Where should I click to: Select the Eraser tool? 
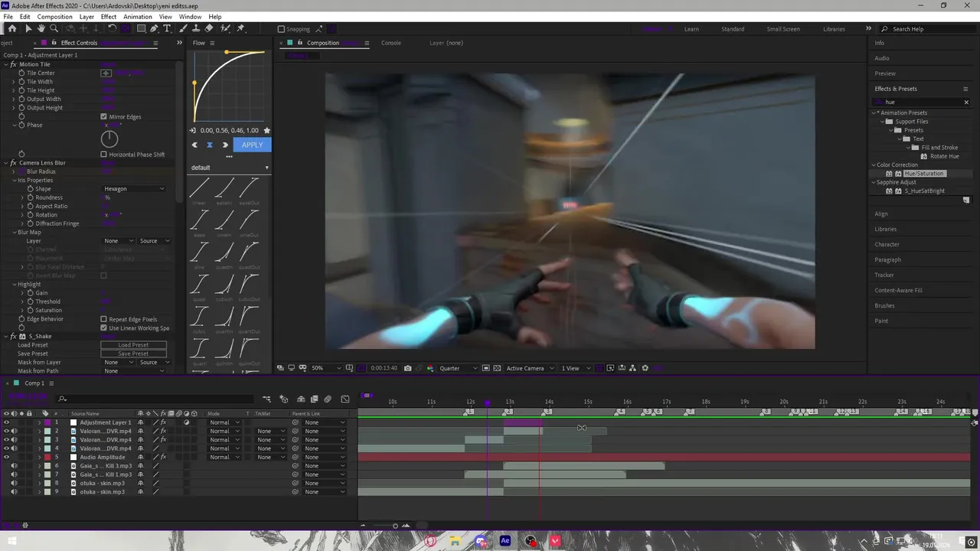209,28
